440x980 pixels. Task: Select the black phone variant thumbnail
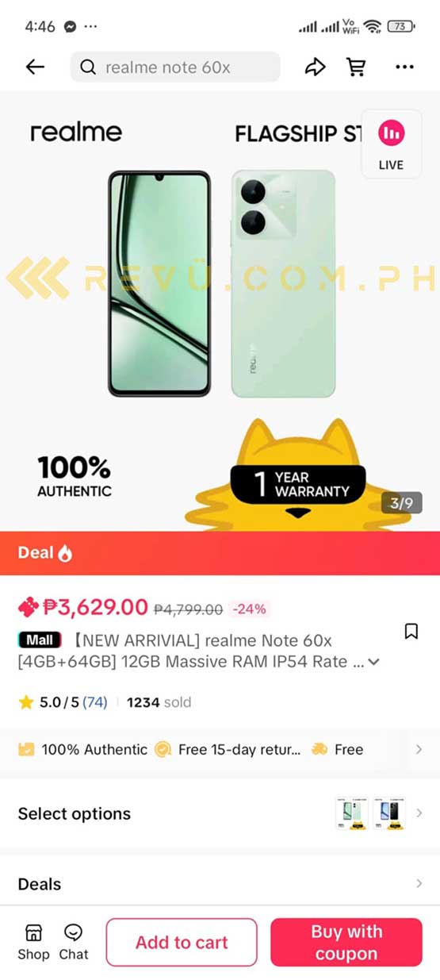tap(389, 813)
